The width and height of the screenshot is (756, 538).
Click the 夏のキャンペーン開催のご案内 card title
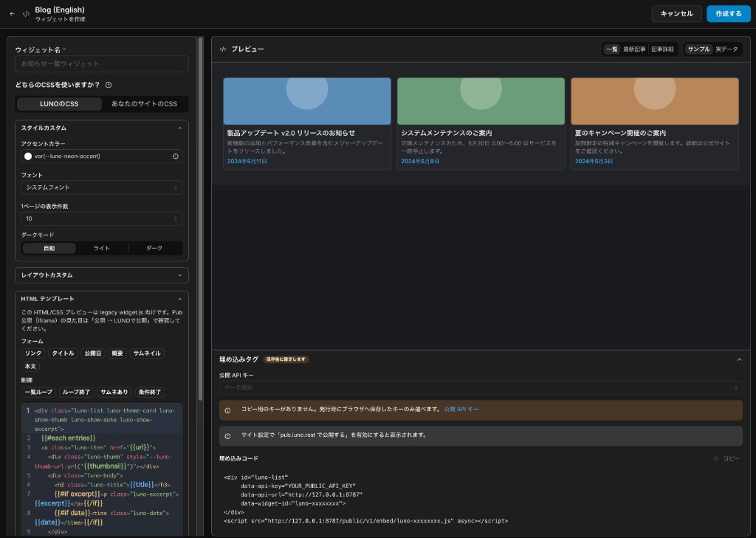pos(620,133)
